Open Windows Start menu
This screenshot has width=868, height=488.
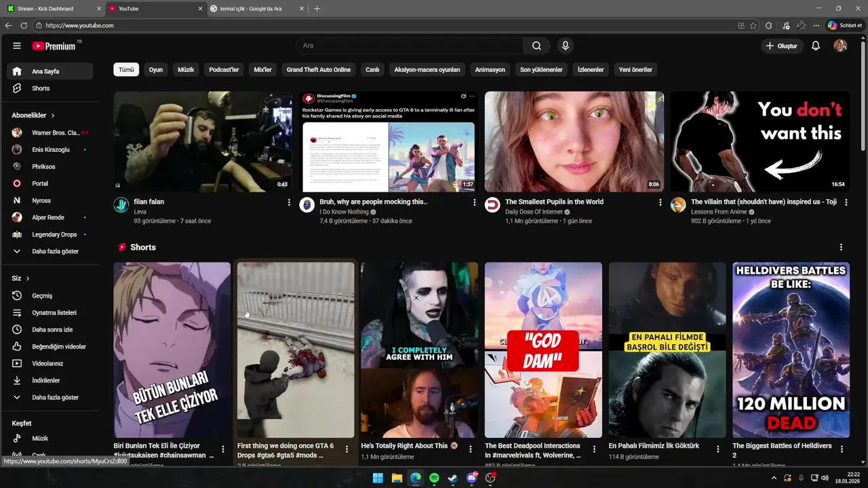(x=378, y=478)
